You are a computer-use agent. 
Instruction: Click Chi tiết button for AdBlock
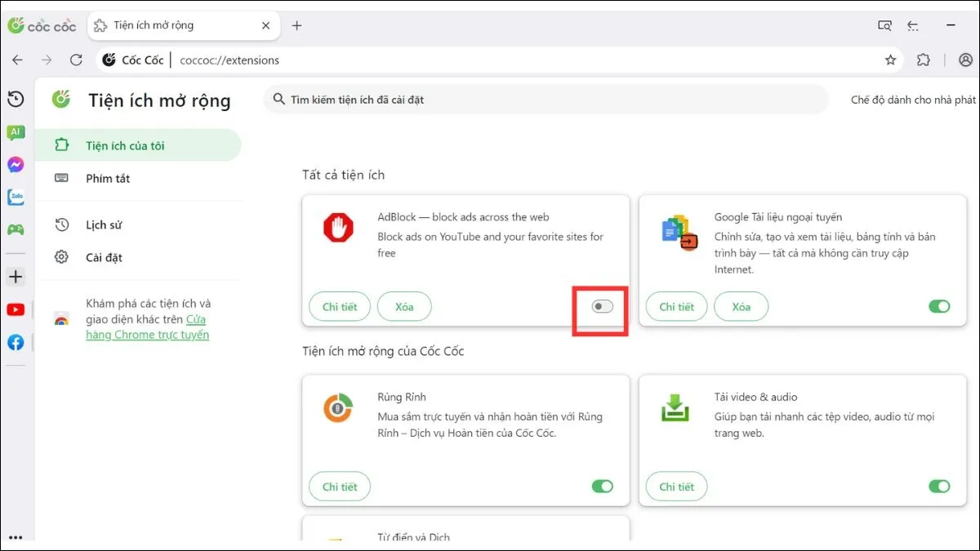click(340, 307)
